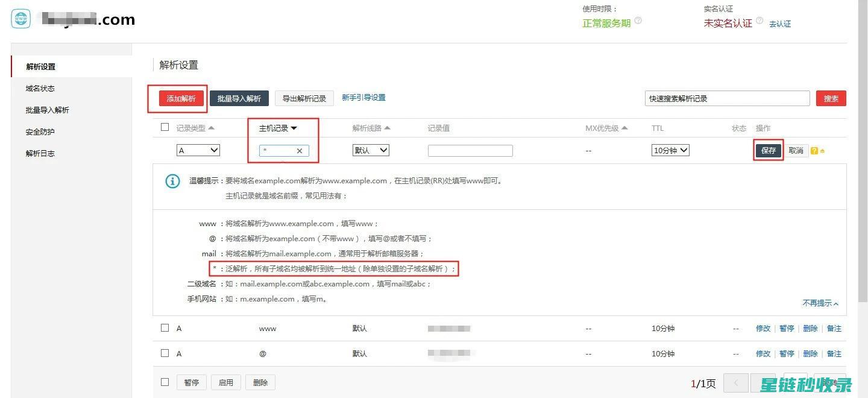Click 删除 for the www record

click(810, 329)
